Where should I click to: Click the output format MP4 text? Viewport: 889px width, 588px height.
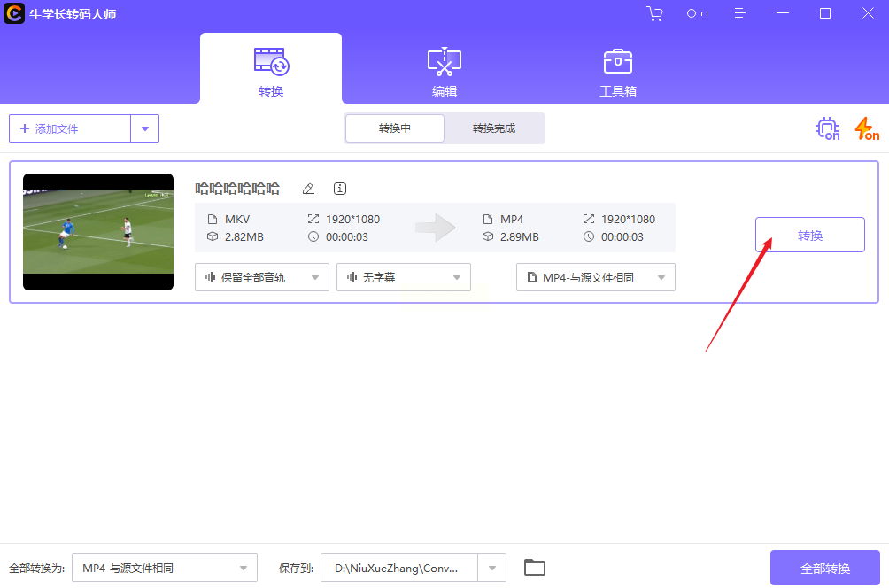(512, 220)
